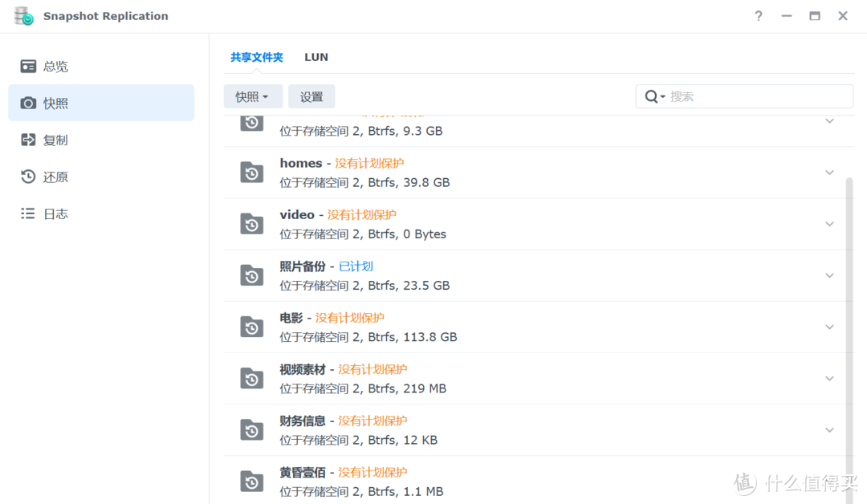The image size is (867, 504).
Task: Click the 设置 settings button
Action: point(311,96)
